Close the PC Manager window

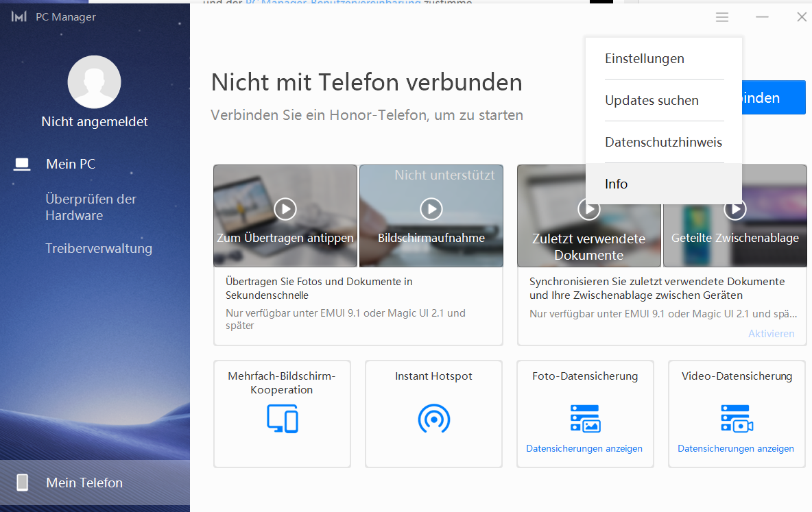[x=802, y=17]
